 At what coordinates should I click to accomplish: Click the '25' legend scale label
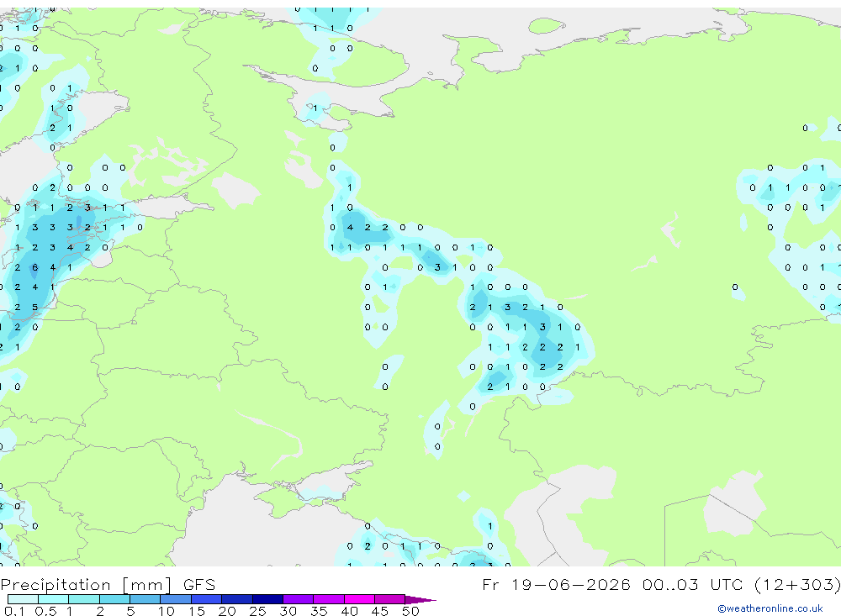pos(258,611)
